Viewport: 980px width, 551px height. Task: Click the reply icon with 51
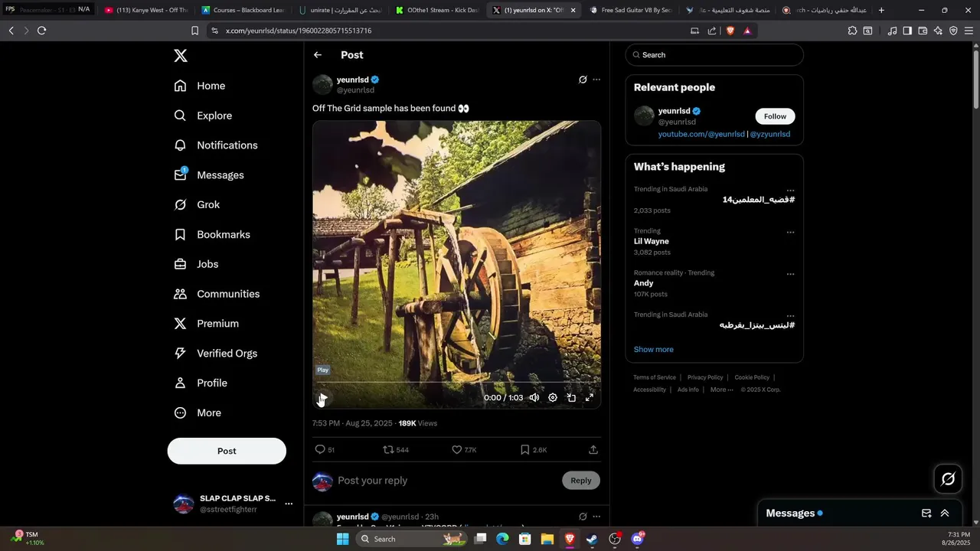(325, 450)
